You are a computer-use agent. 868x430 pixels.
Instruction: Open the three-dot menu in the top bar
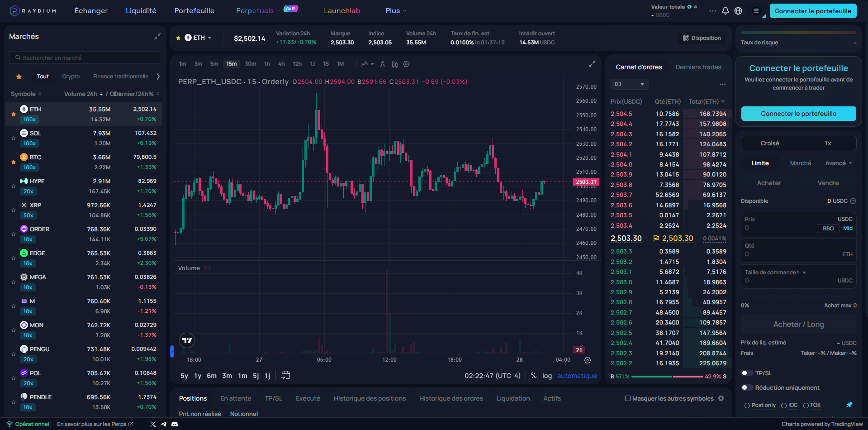tap(713, 11)
